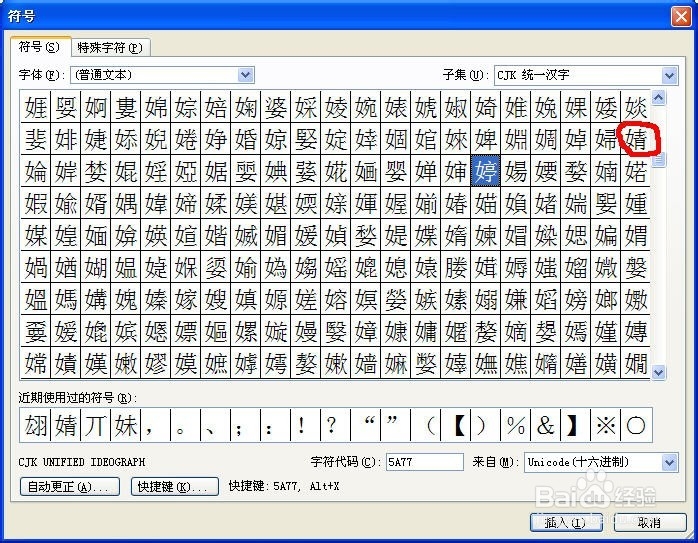Select the character 婆 in the grid
This screenshot has width=698, height=543.
point(276,107)
